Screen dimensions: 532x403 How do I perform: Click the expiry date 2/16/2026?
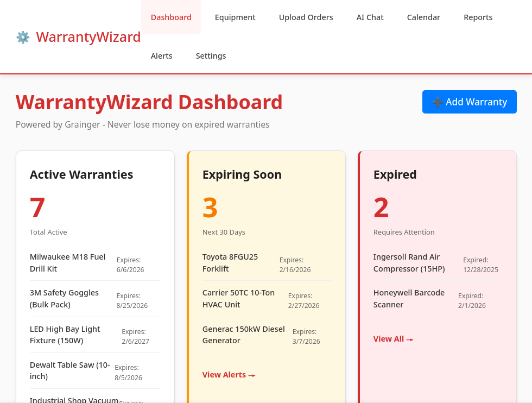coord(295,269)
